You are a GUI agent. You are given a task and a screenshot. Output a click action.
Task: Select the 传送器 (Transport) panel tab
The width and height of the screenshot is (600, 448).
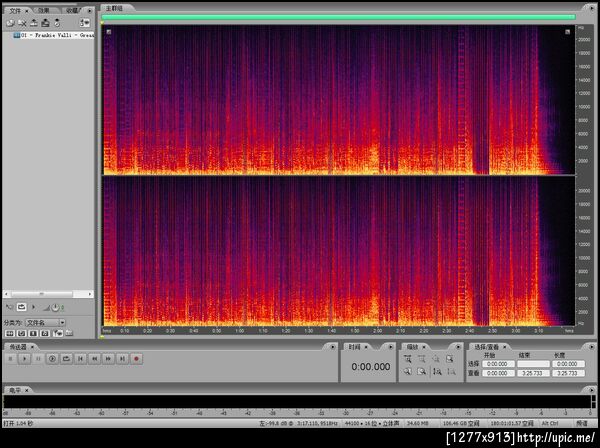(18, 347)
